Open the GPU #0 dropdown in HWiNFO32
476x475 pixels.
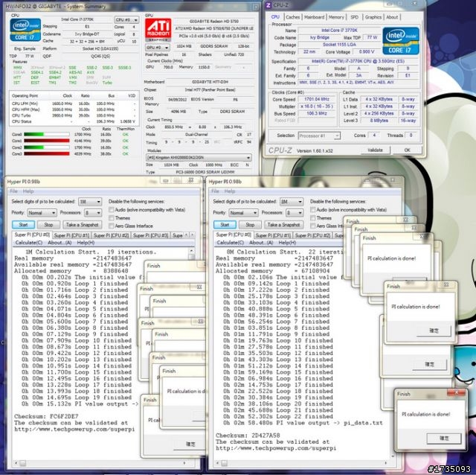point(157,48)
